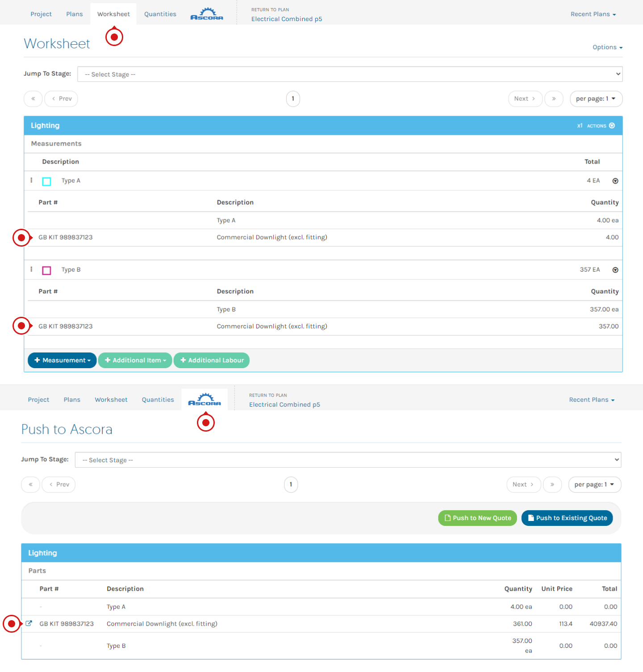Open the Additional Item dropdown button
The width and height of the screenshot is (643, 672).
pos(135,360)
